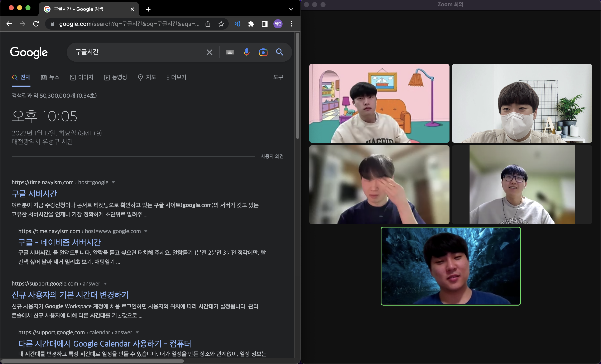Click the voice search microphone icon
Image resolution: width=601 pixels, height=364 pixels.
[x=246, y=52]
